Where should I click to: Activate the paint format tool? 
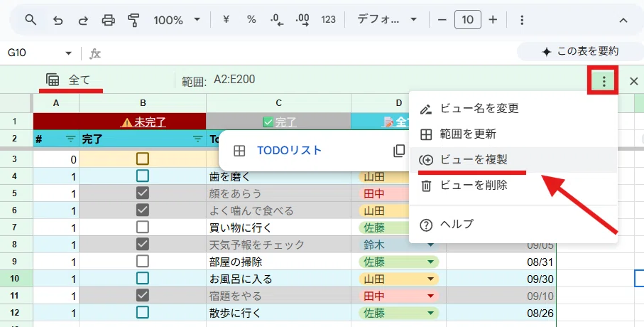pyautogui.click(x=133, y=20)
